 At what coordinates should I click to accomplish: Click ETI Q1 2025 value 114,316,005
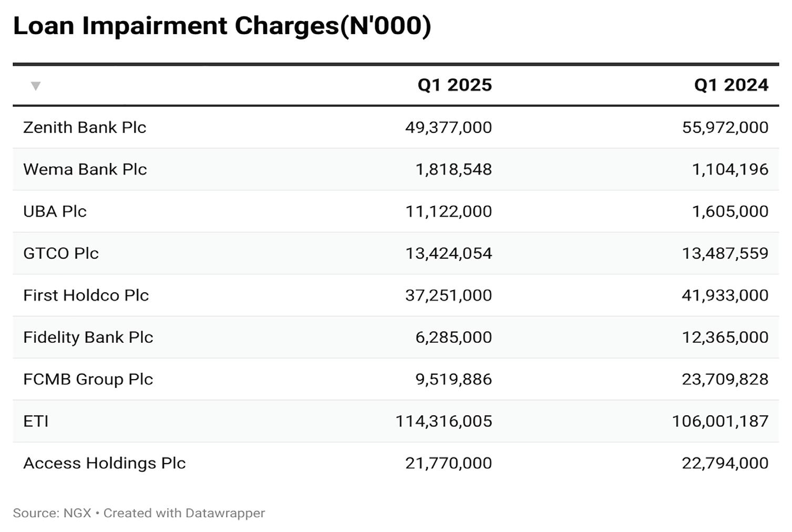444,421
